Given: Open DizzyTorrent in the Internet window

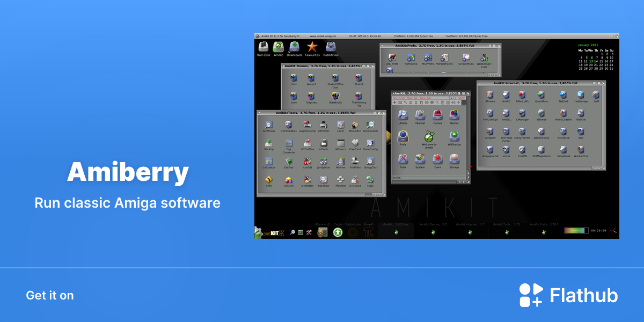Looking at the screenshot, I should (x=522, y=133).
